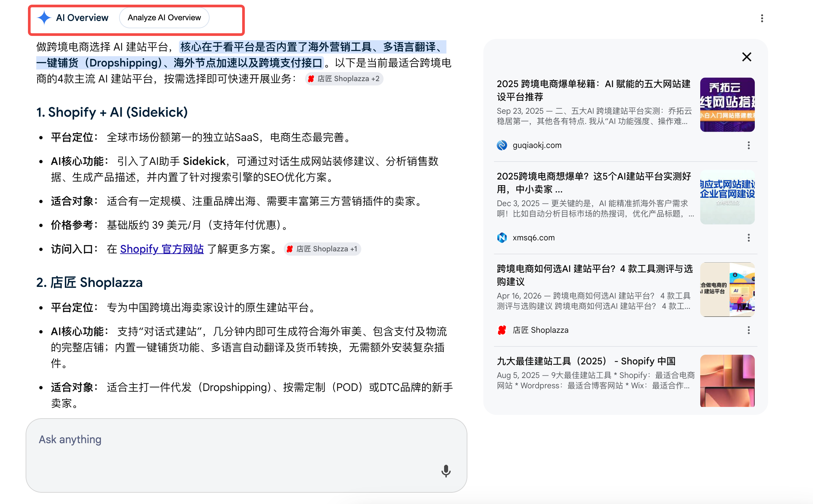Click the AI Overview label text

pyautogui.click(x=82, y=18)
